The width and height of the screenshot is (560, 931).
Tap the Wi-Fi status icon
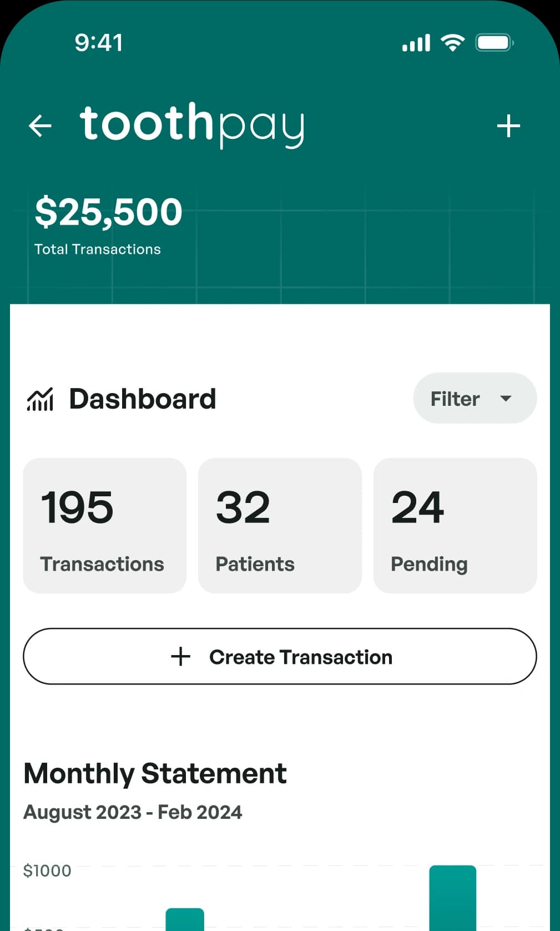(453, 43)
